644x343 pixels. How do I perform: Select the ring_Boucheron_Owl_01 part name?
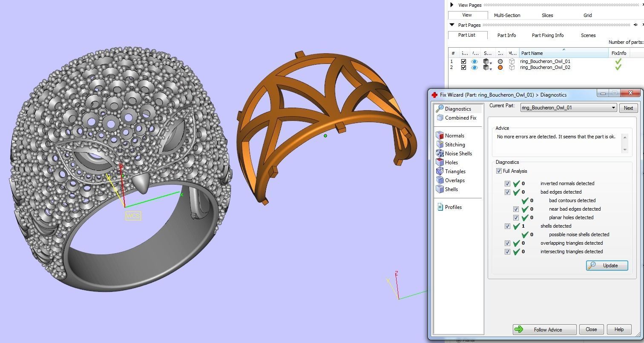545,61
